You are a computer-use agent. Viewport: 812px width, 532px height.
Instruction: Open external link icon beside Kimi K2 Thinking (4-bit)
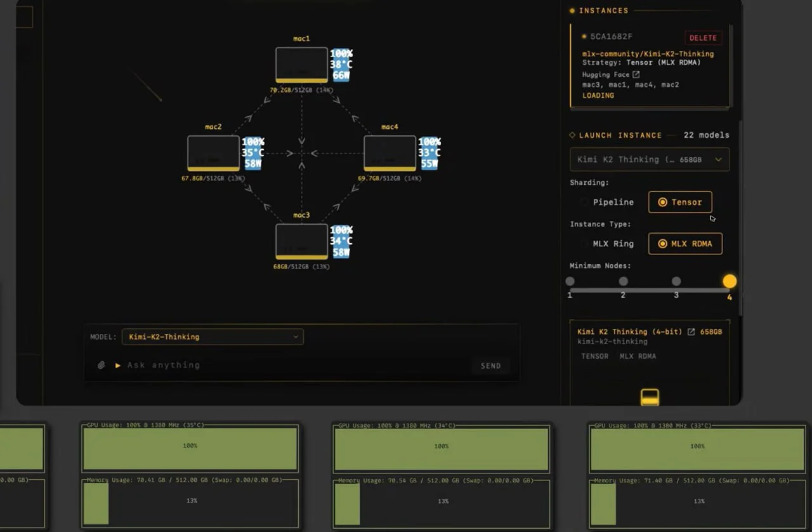[x=691, y=332]
